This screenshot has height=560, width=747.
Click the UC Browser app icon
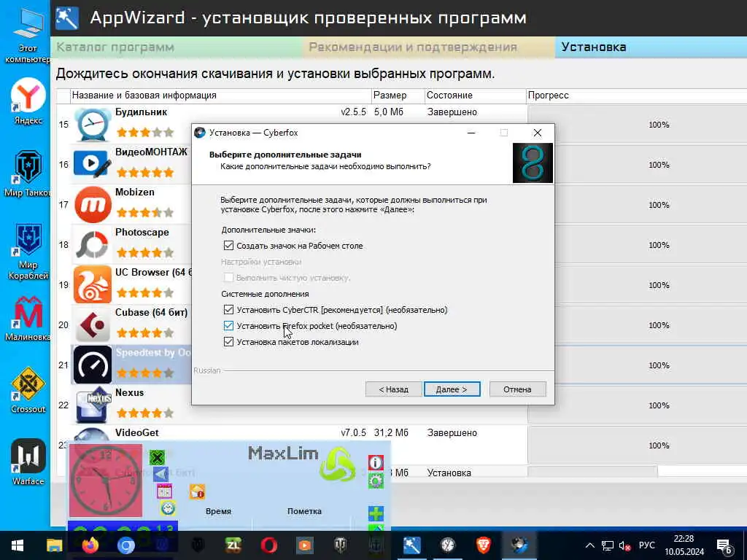pos(93,285)
